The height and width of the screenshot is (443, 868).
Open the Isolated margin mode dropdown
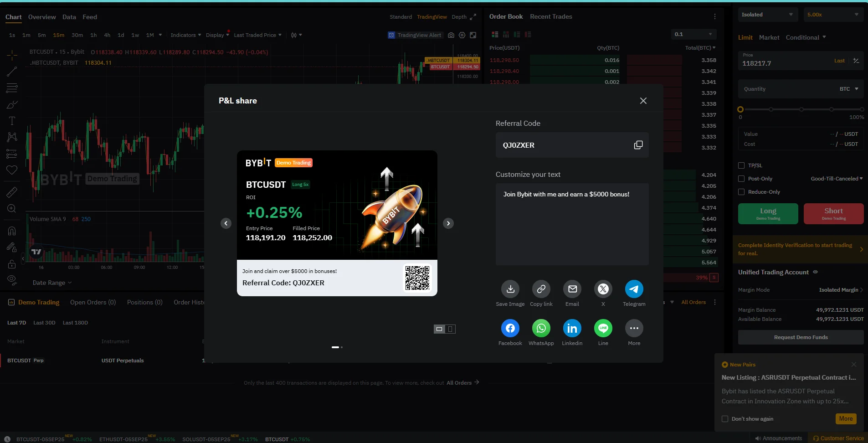768,15
